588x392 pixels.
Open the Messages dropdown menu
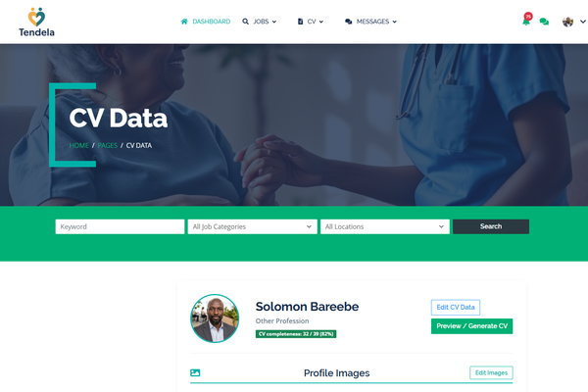[370, 22]
